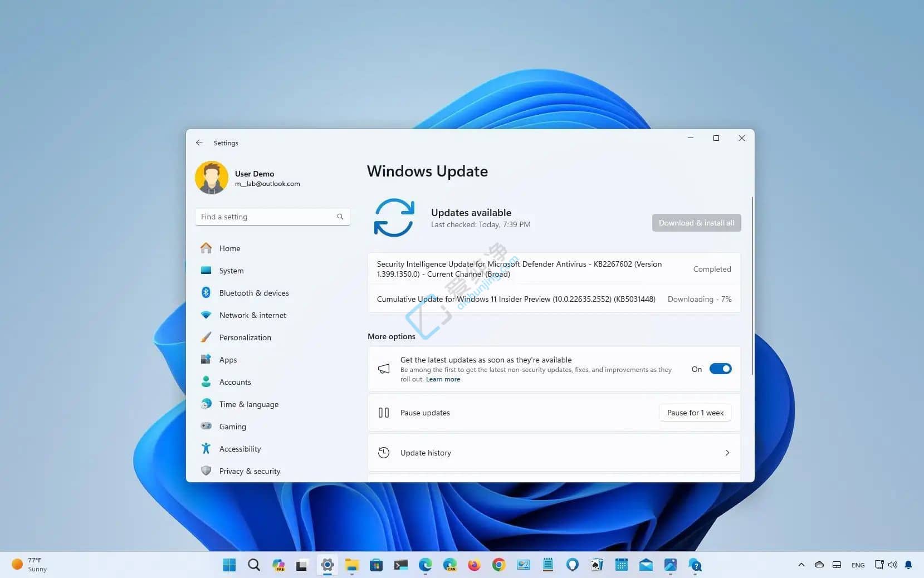Open Accounts settings from sidebar
Image resolution: width=924 pixels, height=578 pixels.
[x=234, y=382]
